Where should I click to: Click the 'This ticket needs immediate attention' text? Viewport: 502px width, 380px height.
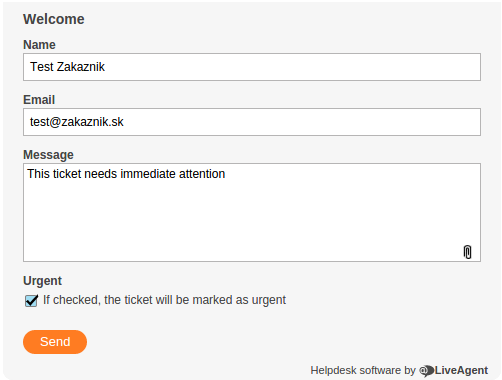point(126,174)
